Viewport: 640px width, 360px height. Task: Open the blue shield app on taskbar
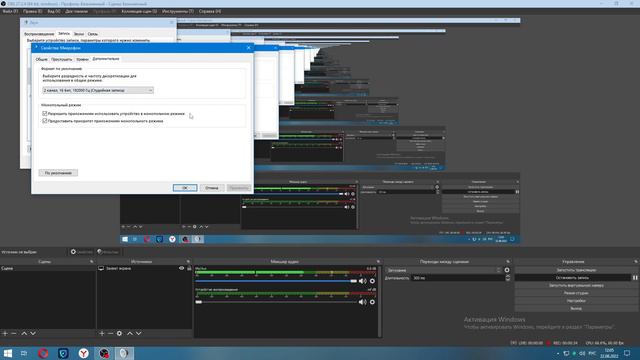click(63, 353)
